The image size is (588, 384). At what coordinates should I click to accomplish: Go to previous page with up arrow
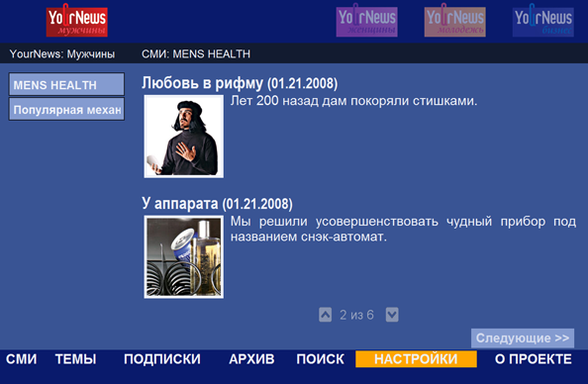tap(325, 315)
